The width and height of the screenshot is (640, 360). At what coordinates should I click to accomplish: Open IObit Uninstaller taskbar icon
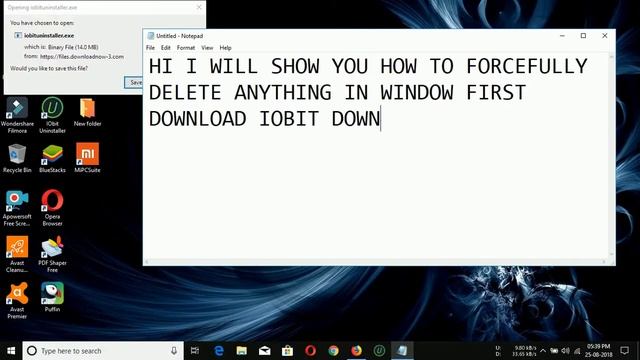tap(379, 351)
